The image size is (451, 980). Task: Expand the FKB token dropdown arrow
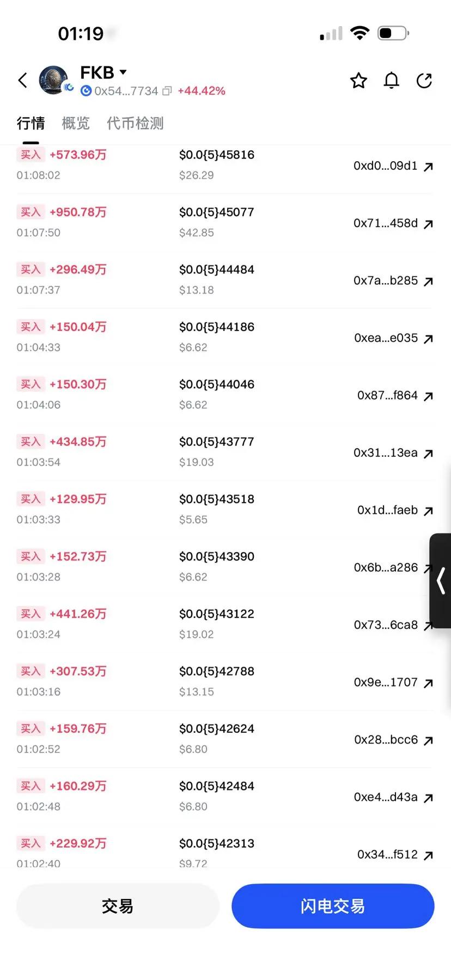123,72
